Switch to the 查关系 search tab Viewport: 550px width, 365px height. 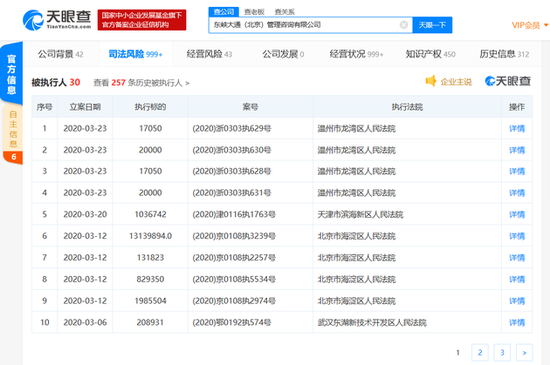tap(284, 12)
